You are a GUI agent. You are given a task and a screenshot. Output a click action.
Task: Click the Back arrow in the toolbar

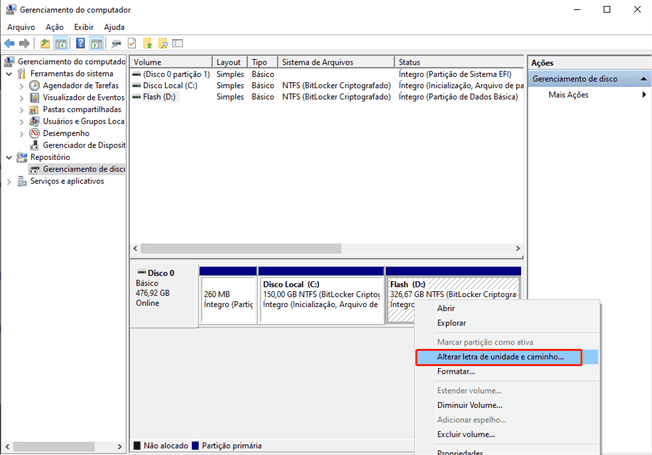pyautogui.click(x=9, y=44)
